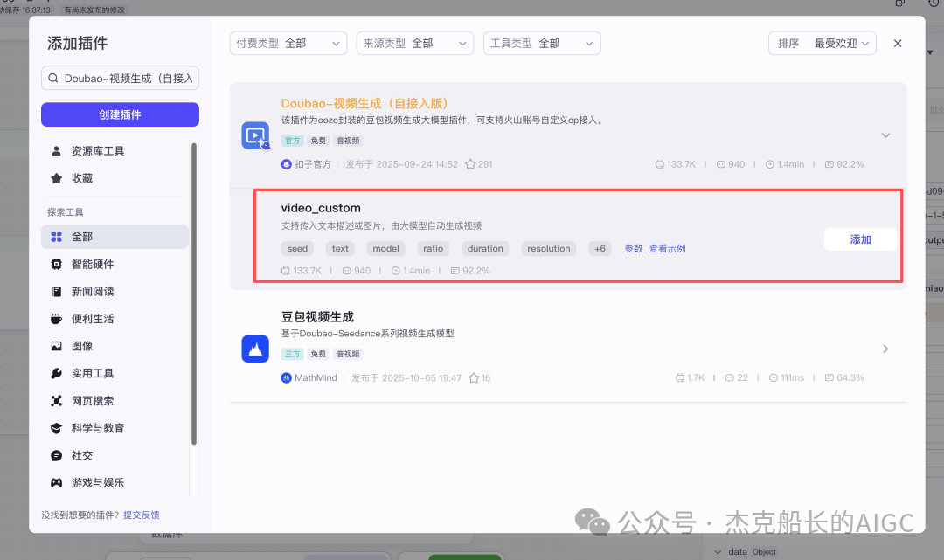
Task: Select the 游戏与娱乐 category
Action: point(115,483)
